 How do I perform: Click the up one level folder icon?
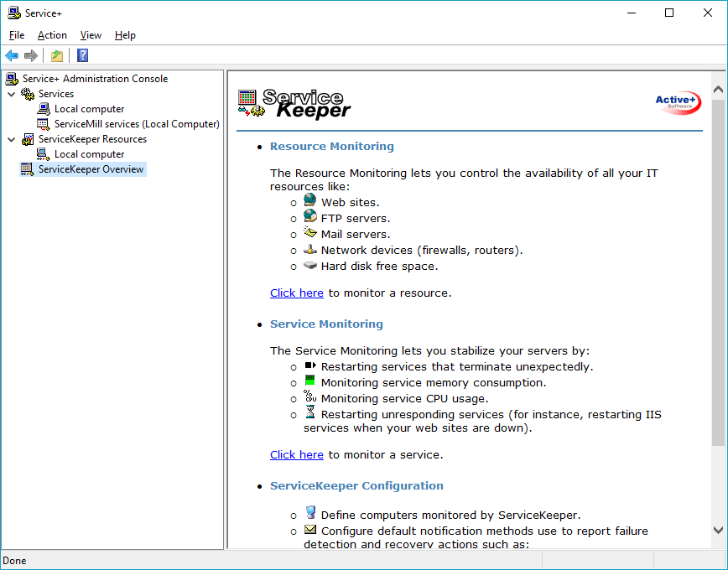pyautogui.click(x=57, y=55)
